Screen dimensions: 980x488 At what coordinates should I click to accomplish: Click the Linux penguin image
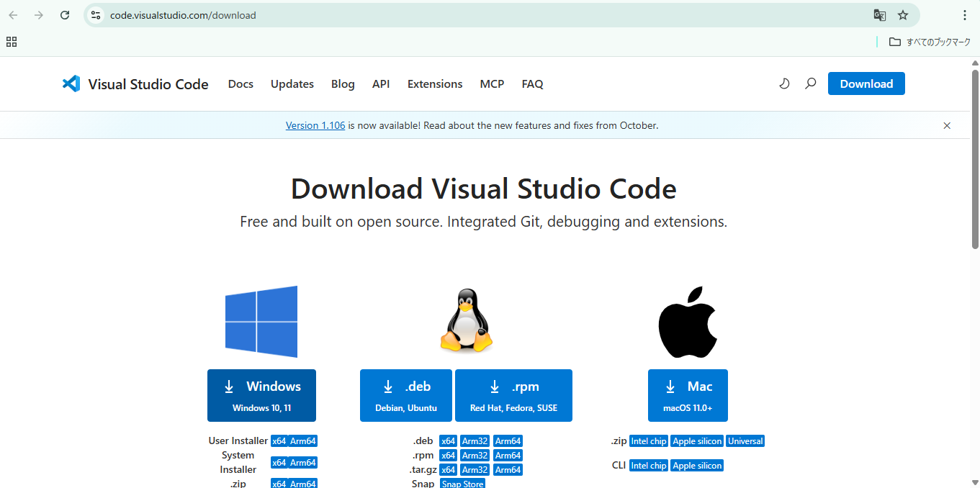point(467,321)
